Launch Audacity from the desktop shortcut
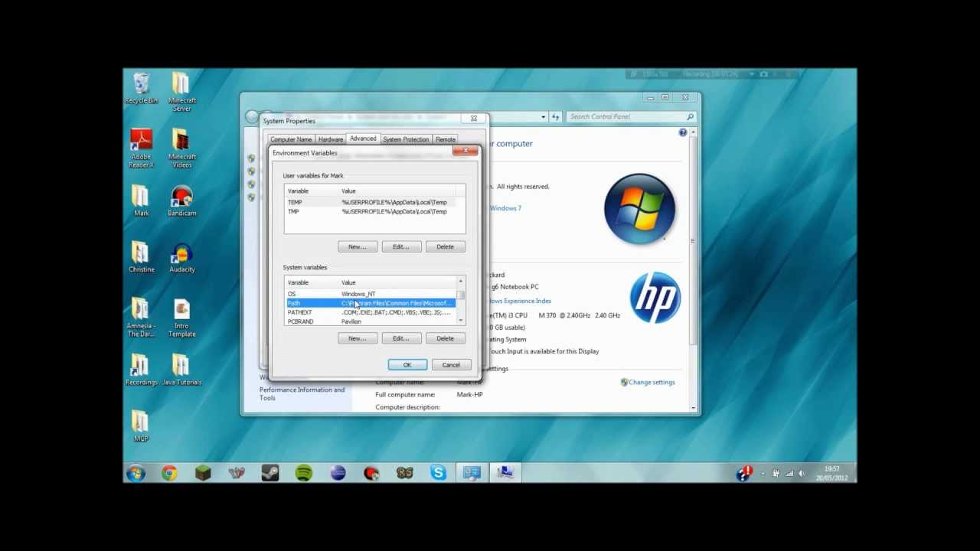Viewport: 980px width, 551px height. tap(181, 257)
